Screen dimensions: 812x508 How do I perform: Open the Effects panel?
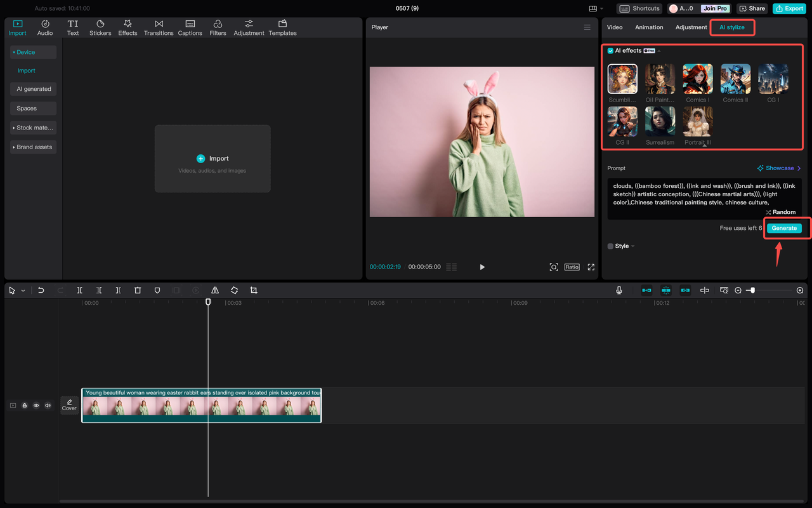coord(128,27)
